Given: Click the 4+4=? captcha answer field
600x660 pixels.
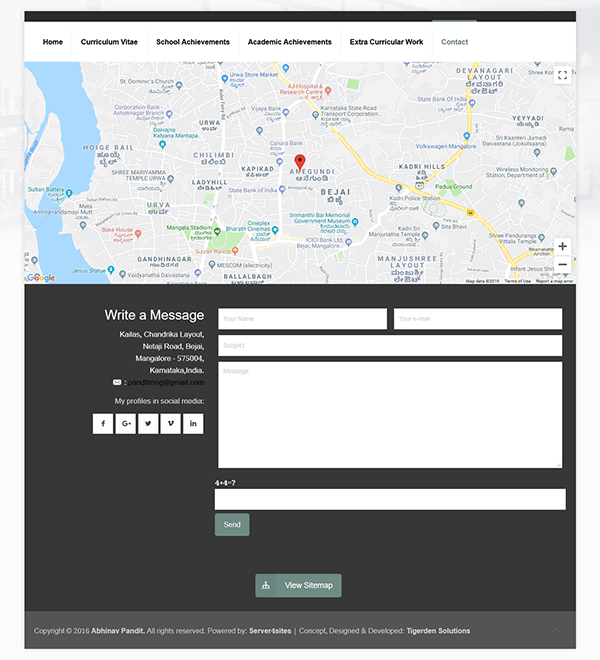Looking at the screenshot, I should coord(390,499).
